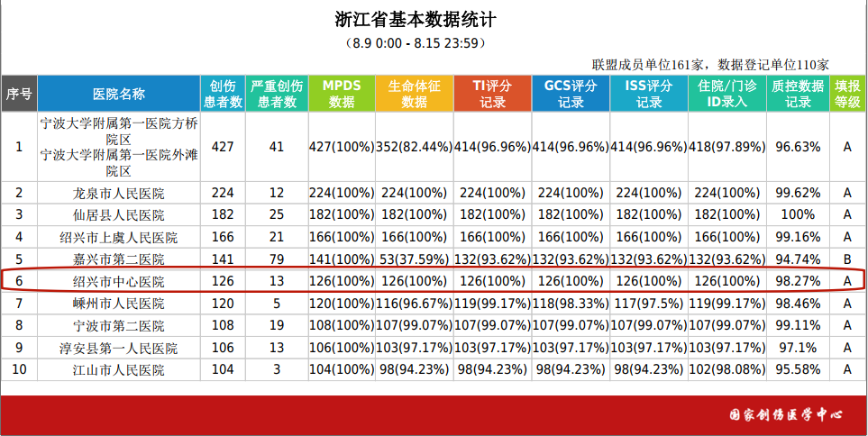Click quality control value 99.11%
This screenshot has height=436, width=868.
coord(798,325)
